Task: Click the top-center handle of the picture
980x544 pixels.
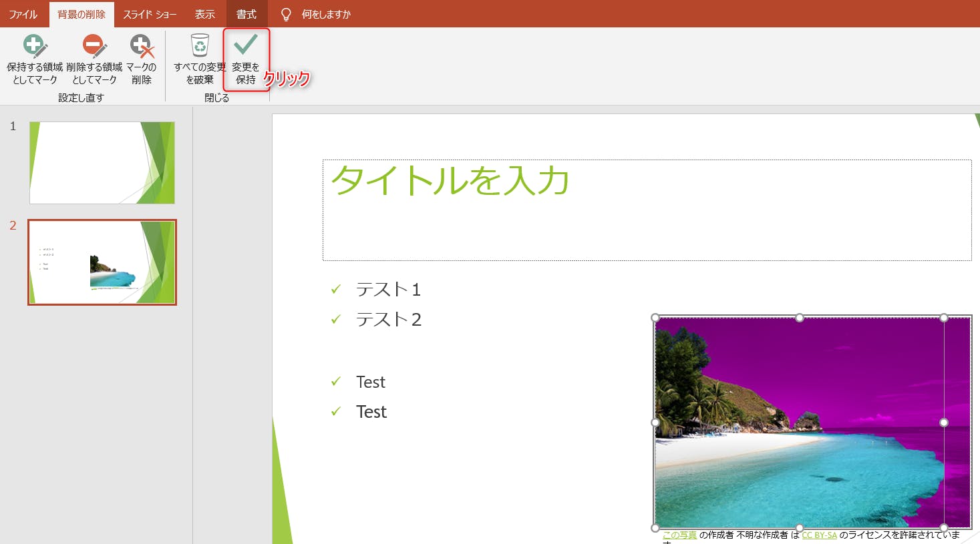Action: (x=800, y=318)
